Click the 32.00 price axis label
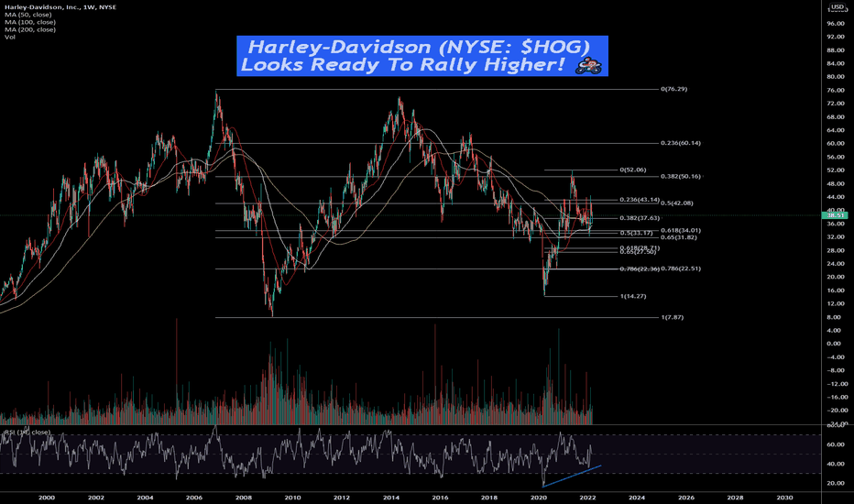The height and width of the screenshot is (504, 854). (x=835, y=237)
